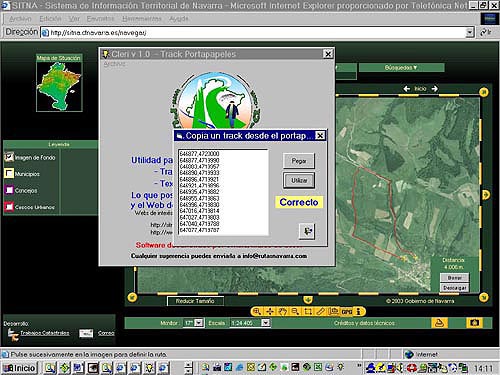Click the Pegar button
This screenshot has height=375, width=500.
pyautogui.click(x=299, y=161)
